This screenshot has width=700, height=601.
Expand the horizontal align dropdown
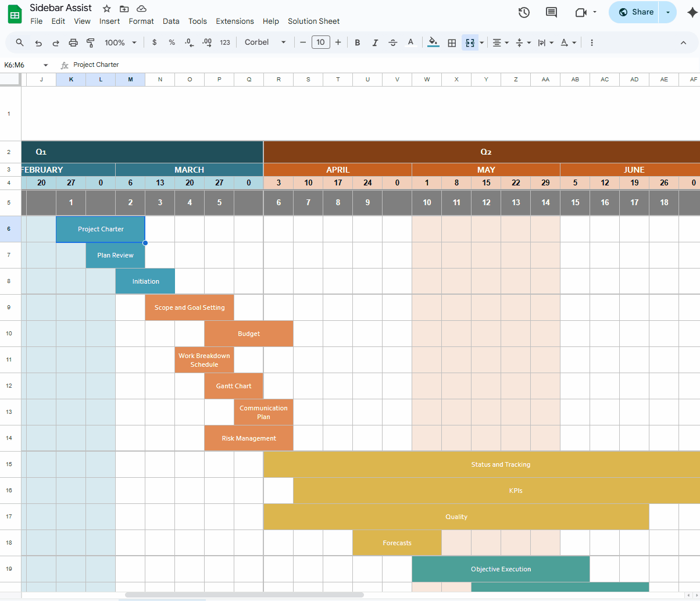tap(500, 42)
